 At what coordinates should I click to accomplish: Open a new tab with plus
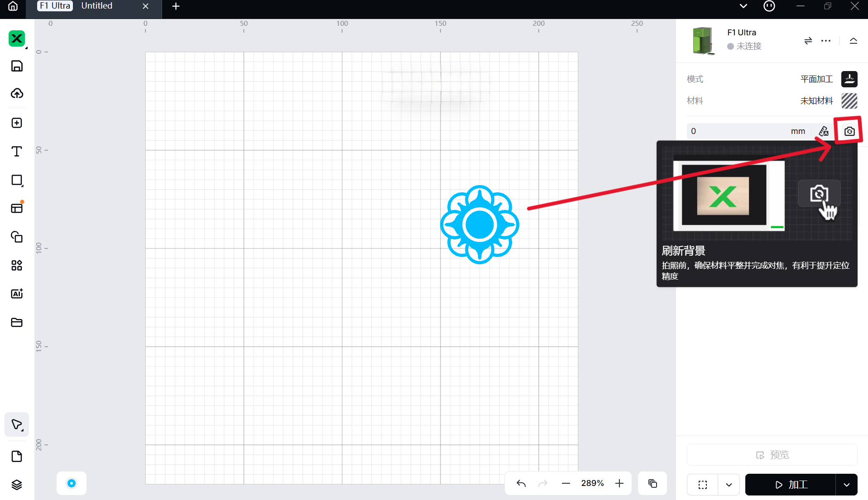(x=176, y=6)
